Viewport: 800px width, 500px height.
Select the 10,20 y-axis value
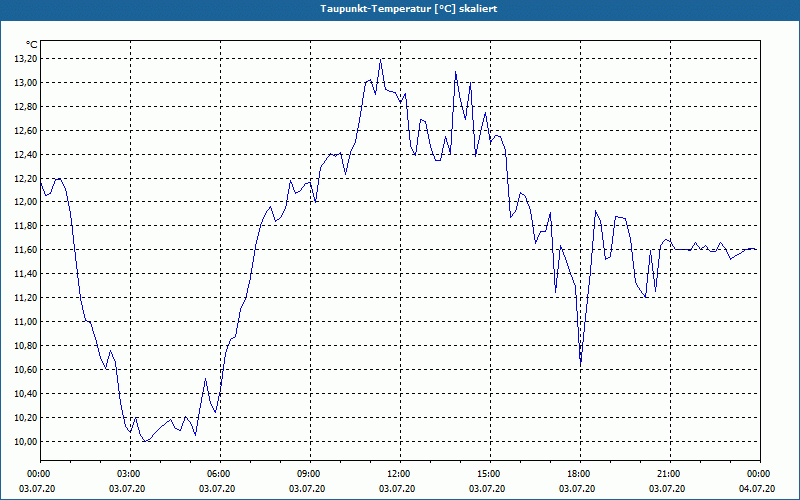tap(26, 418)
